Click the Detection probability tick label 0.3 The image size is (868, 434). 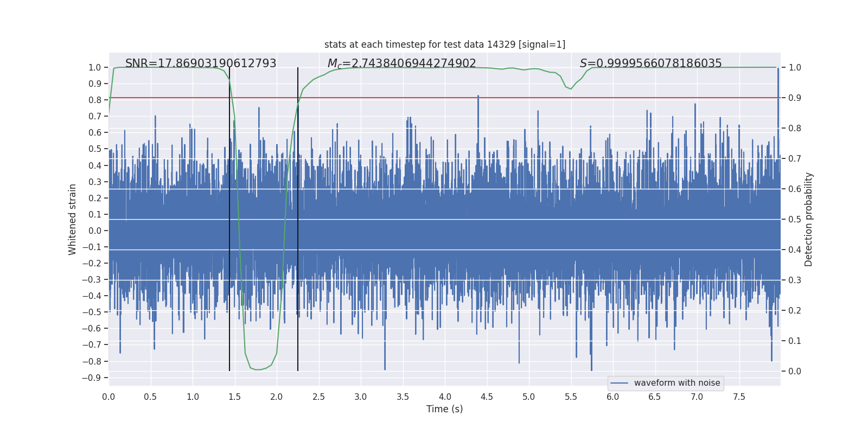point(795,280)
